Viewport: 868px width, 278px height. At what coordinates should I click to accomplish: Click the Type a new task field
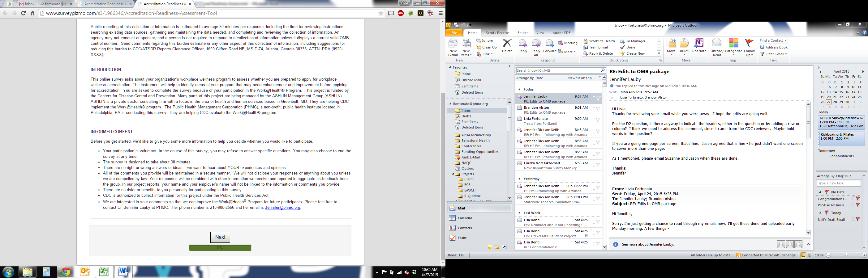(x=838, y=183)
